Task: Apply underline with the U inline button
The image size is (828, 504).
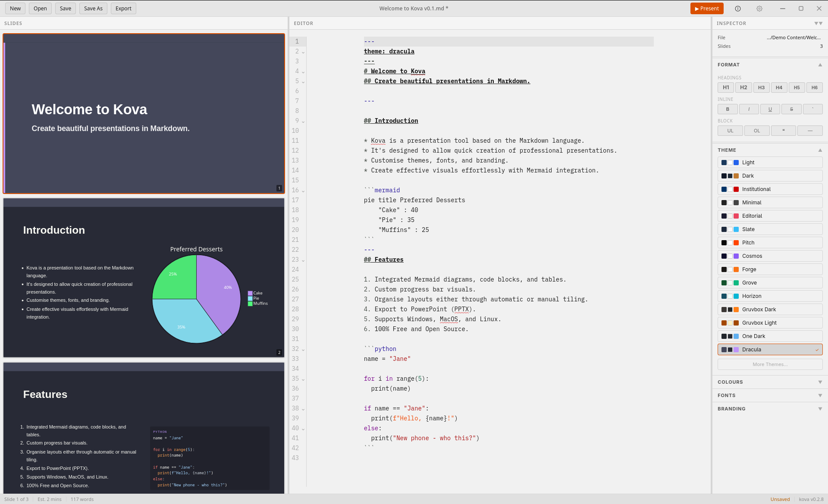Action: [770, 109]
